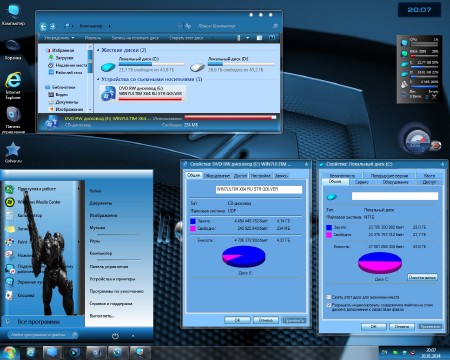The width and height of the screenshot is (450, 360).
Task: Click the Windows Start orb
Action: tap(10, 353)
